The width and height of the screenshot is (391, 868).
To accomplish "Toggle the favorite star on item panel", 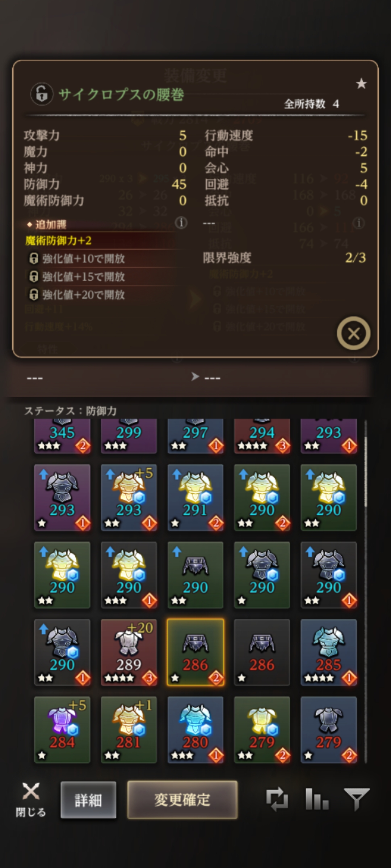I will coord(361,84).
